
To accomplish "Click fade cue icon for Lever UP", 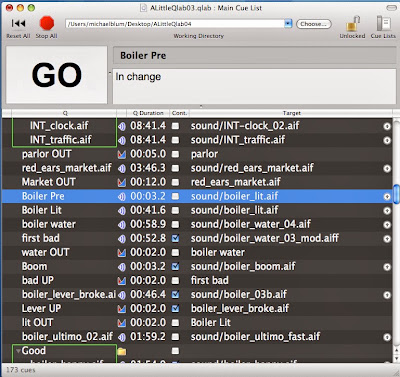I will 122,309.
